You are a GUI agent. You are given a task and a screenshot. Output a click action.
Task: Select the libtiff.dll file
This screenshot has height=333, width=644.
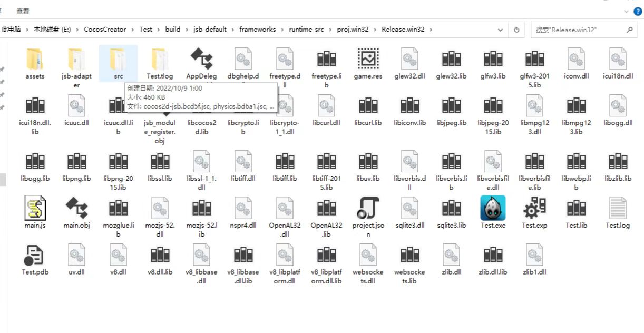coord(243,166)
